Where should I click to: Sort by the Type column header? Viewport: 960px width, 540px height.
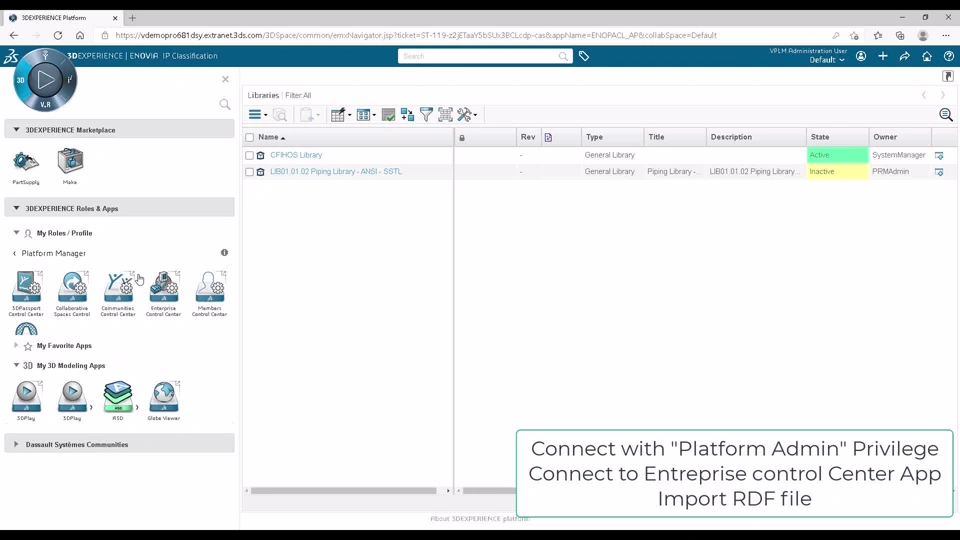pyautogui.click(x=594, y=137)
